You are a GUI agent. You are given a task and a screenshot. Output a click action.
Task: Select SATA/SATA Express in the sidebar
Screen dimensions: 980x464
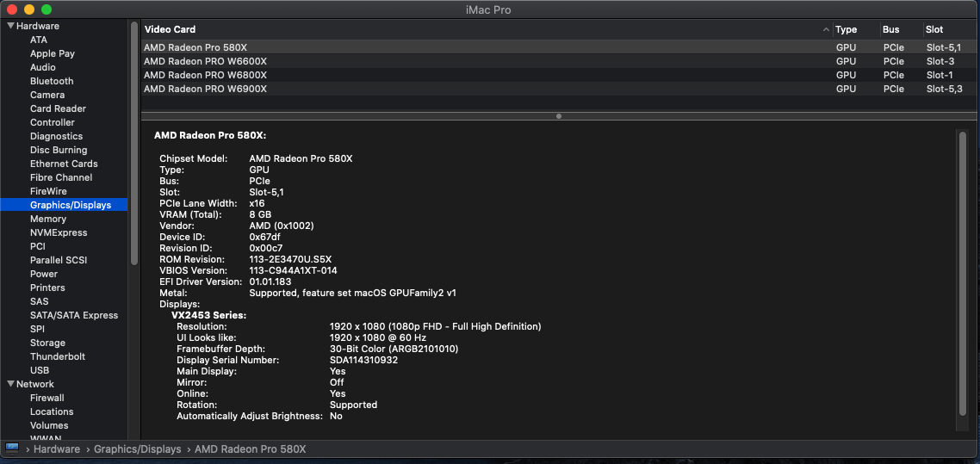[x=74, y=315]
